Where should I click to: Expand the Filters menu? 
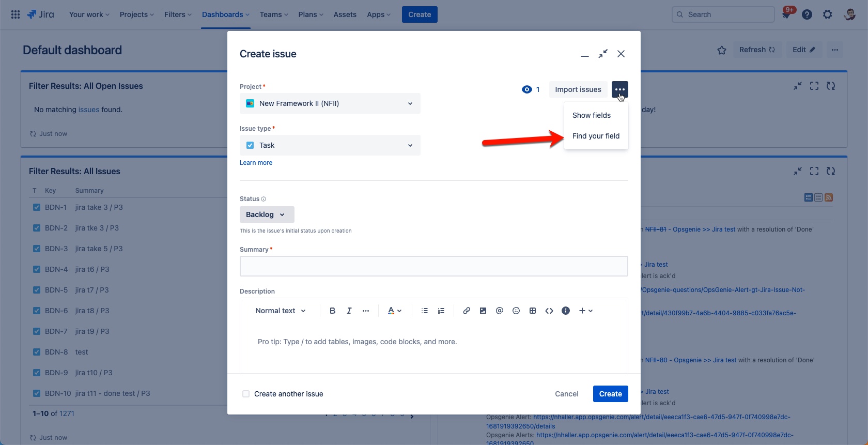pyautogui.click(x=178, y=14)
